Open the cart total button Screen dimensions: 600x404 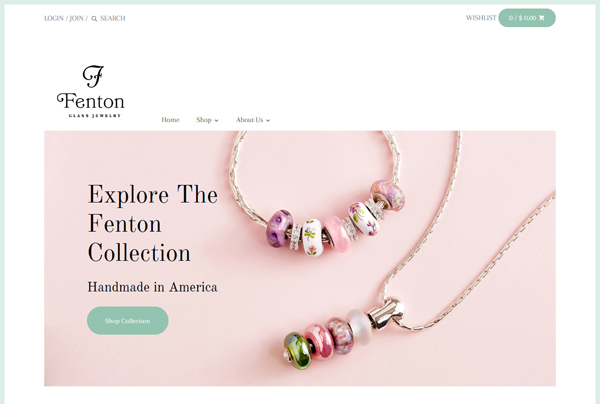tap(527, 18)
